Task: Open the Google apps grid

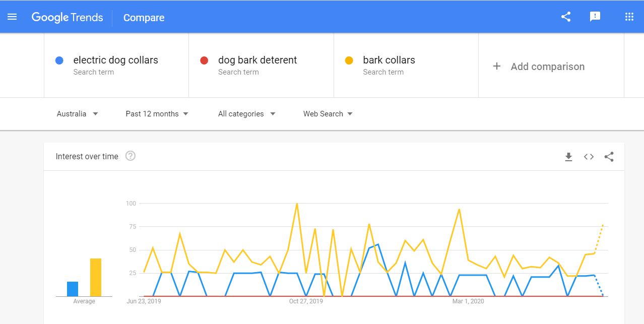Action: 629,16
